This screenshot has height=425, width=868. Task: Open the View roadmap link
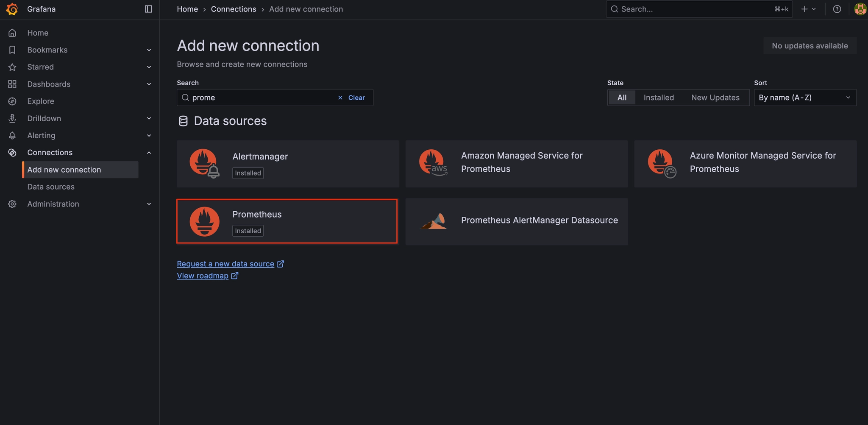(x=203, y=276)
